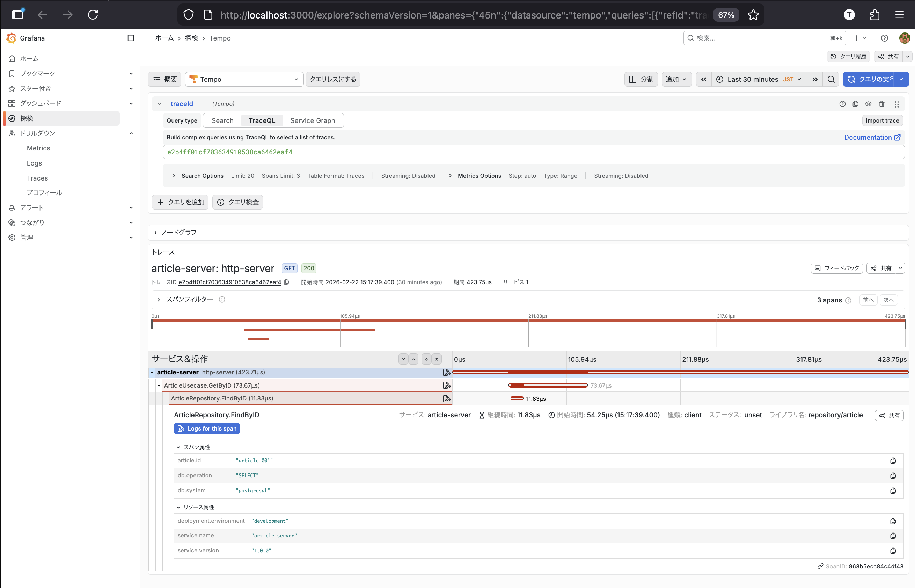Duplicate the traceId query with copy icon
The width and height of the screenshot is (915, 588).
click(855, 104)
